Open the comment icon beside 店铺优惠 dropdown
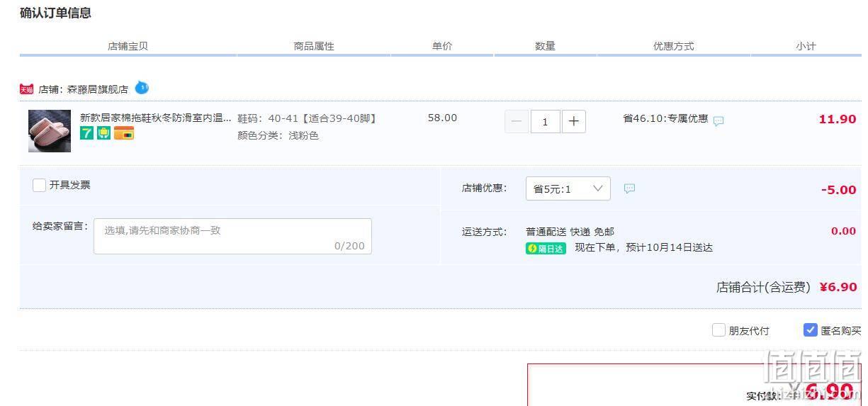Viewport: 868px width, 406px height. [629, 188]
